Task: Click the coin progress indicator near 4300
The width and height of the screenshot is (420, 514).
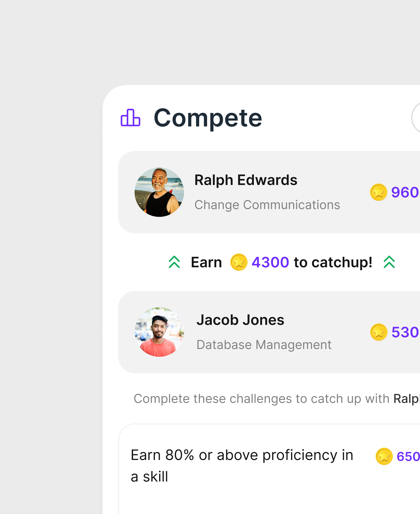Action: [x=239, y=263]
